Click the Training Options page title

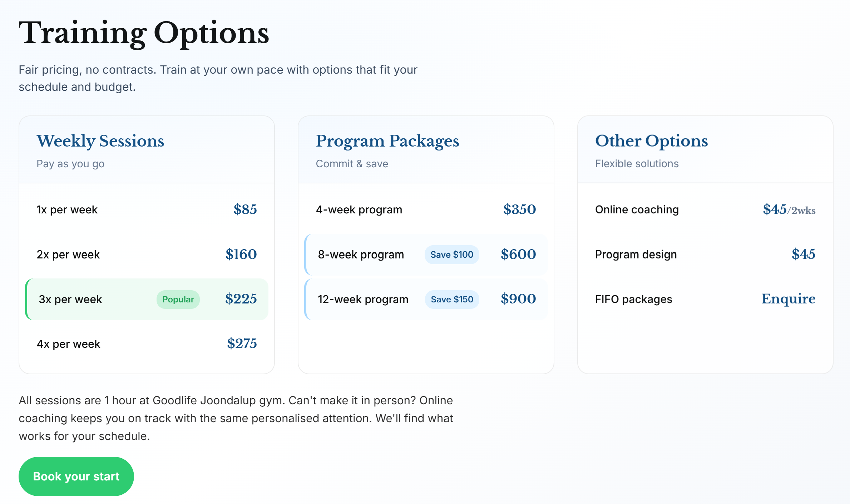click(144, 33)
